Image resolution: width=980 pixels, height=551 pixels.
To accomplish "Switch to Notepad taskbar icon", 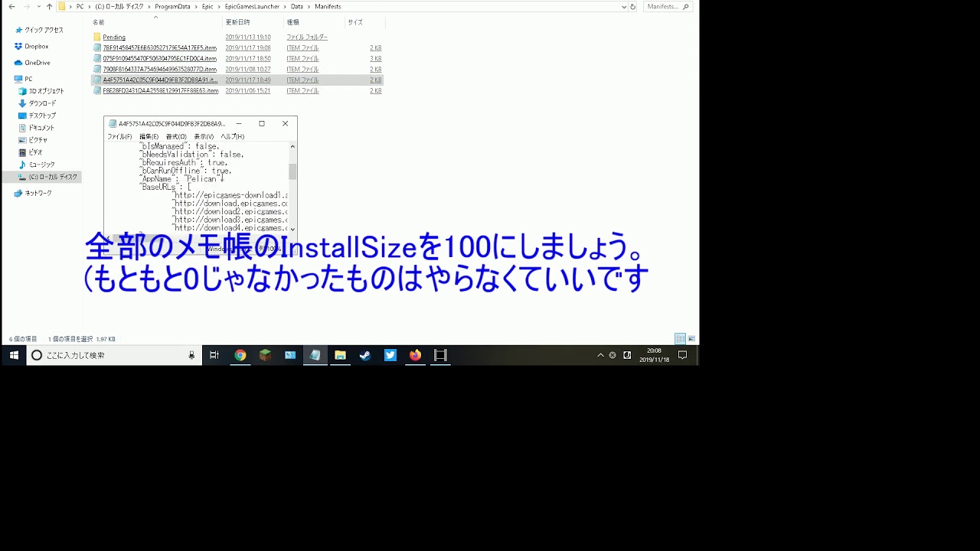I will point(315,355).
